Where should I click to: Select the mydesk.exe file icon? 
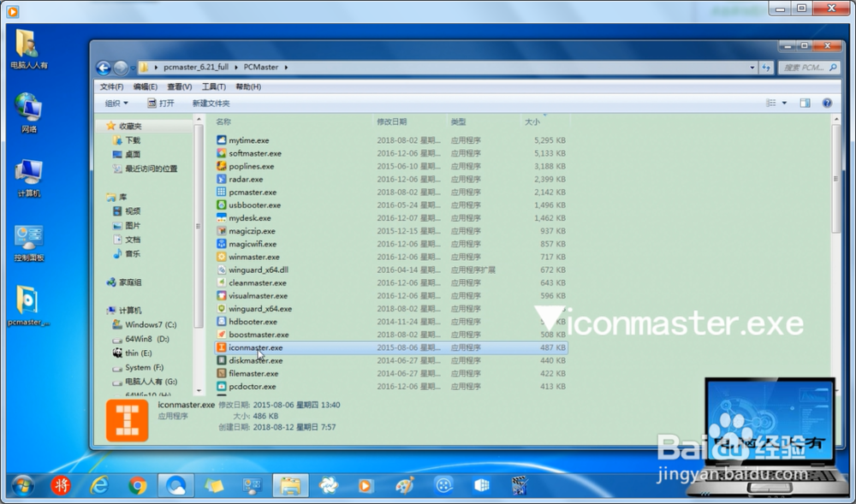pyautogui.click(x=221, y=217)
